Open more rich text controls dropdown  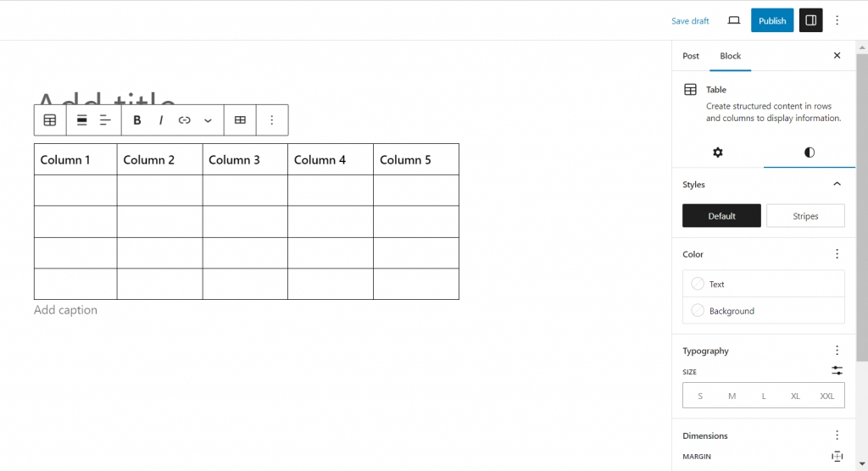pos(208,120)
